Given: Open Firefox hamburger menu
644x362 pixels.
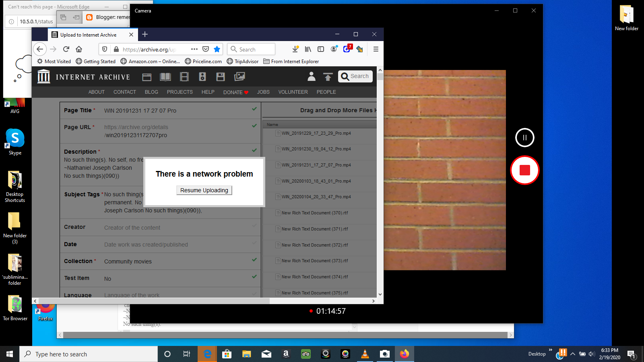Looking at the screenshot, I should (x=376, y=49).
